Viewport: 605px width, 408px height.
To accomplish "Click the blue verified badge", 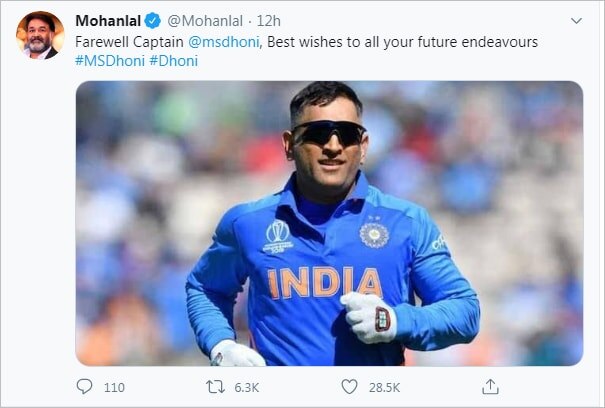I will pos(153,20).
